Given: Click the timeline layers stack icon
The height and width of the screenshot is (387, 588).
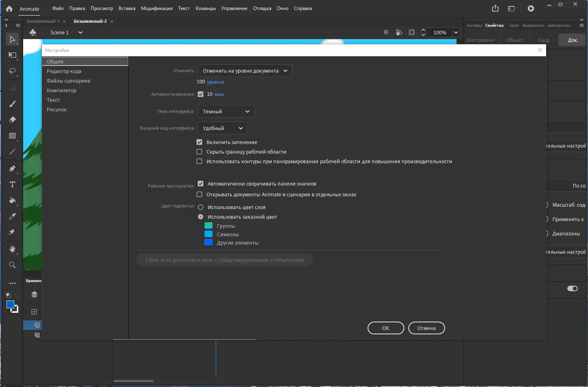Looking at the screenshot, I should point(34,294).
